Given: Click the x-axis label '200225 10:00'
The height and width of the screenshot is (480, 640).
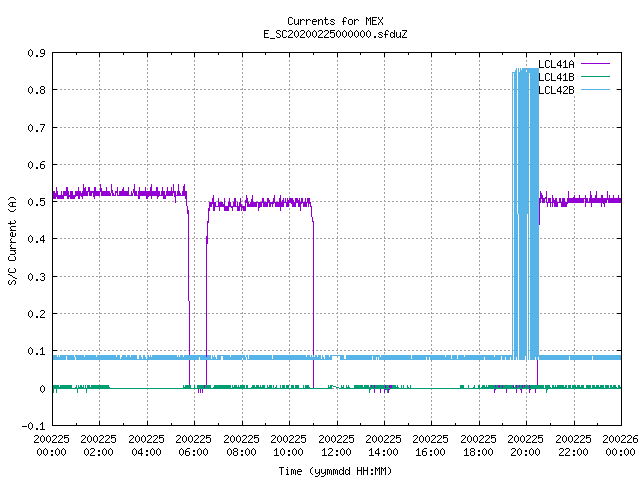Looking at the screenshot, I should point(289,446).
